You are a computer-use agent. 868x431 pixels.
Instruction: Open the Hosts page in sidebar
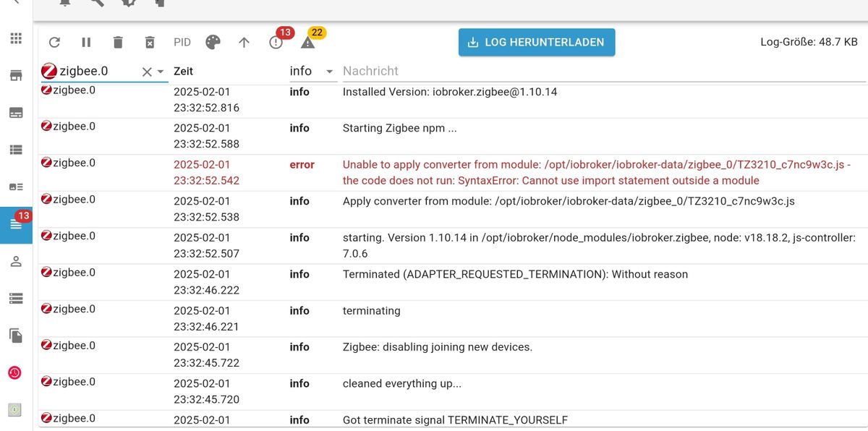tap(16, 298)
